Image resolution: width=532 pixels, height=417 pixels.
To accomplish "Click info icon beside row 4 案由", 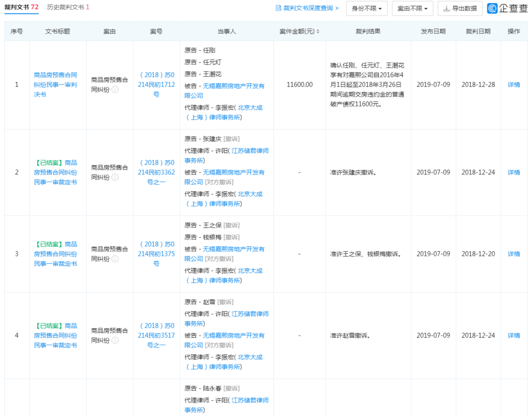I will pyautogui.click(x=115, y=340).
